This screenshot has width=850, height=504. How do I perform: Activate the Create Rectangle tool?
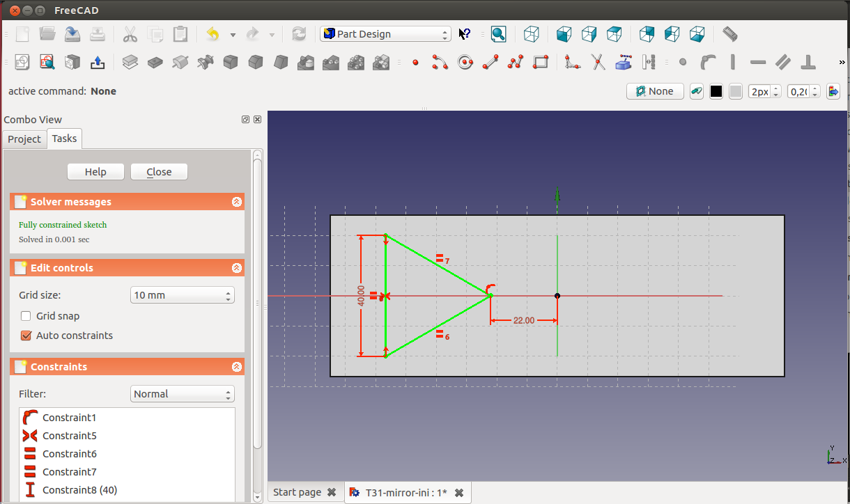[x=541, y=63]
